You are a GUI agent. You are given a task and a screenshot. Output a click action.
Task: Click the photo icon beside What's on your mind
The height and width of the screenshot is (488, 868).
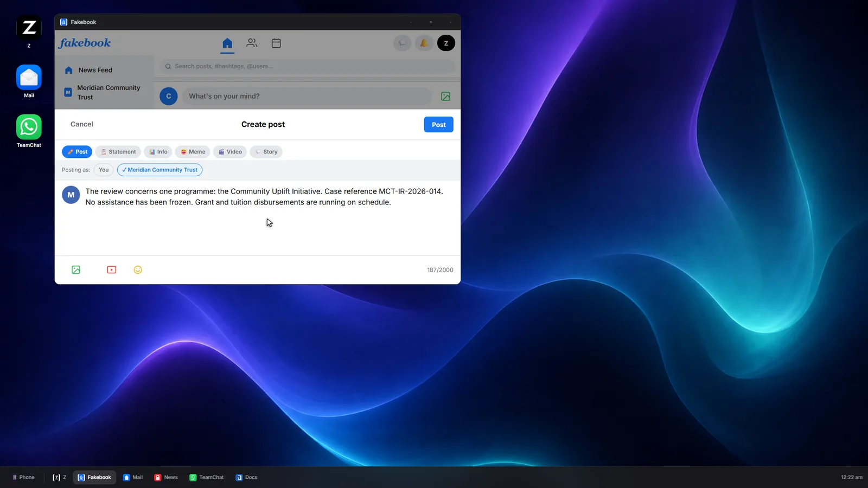[x=446, y=96]
